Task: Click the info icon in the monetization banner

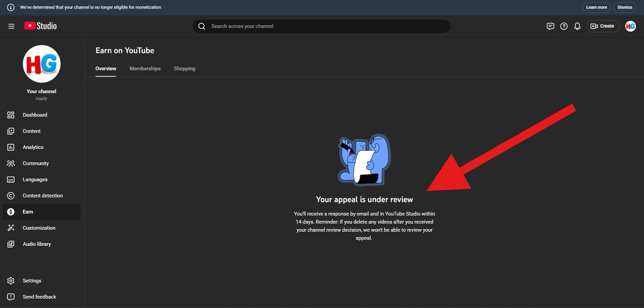Action: 10,8
